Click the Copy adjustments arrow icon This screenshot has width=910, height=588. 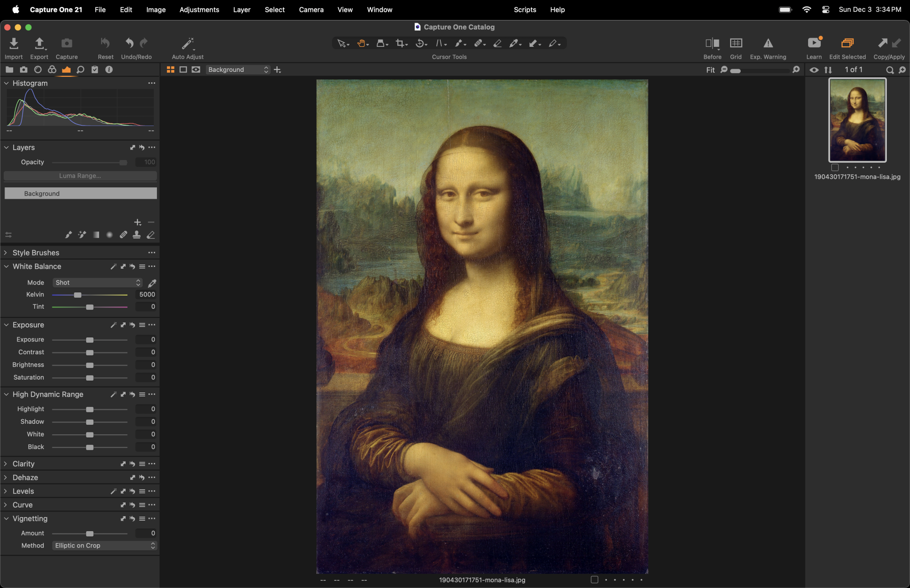click(883, 43)
